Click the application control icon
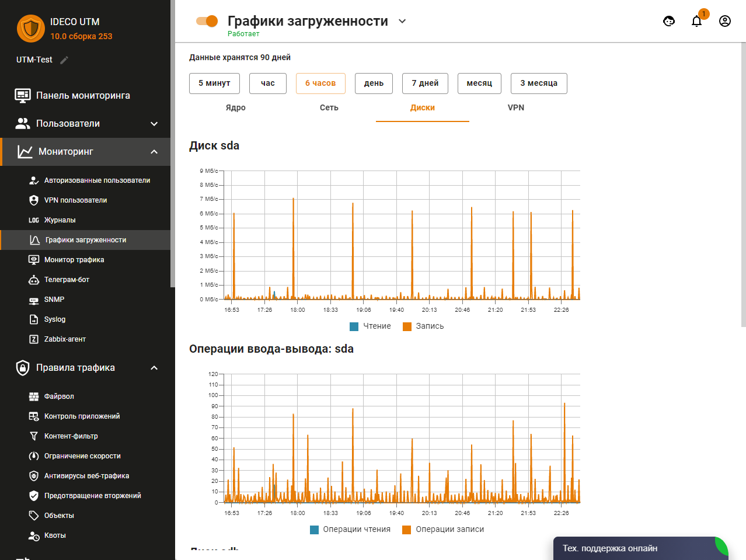Image resolution: width=746 pixels, height=560 pixels. pos(34,416)
